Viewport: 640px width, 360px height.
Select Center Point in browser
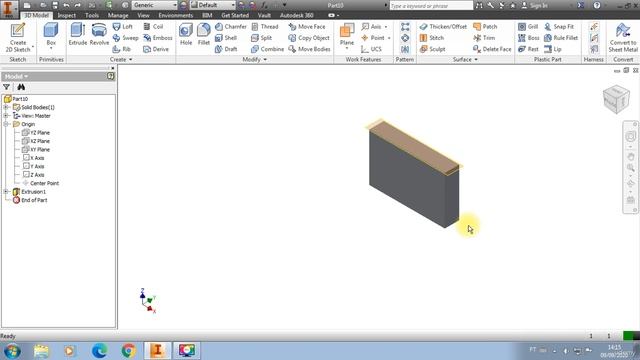(x=41, y=183)
